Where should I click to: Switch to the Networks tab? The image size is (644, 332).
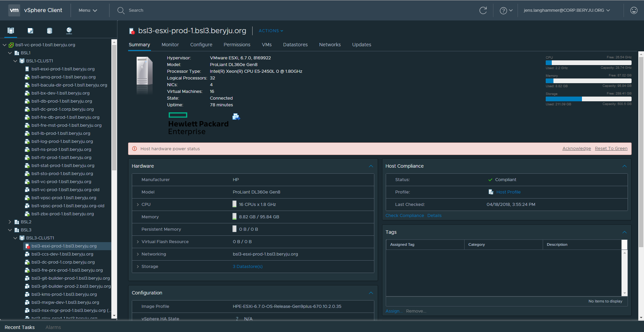330,45
